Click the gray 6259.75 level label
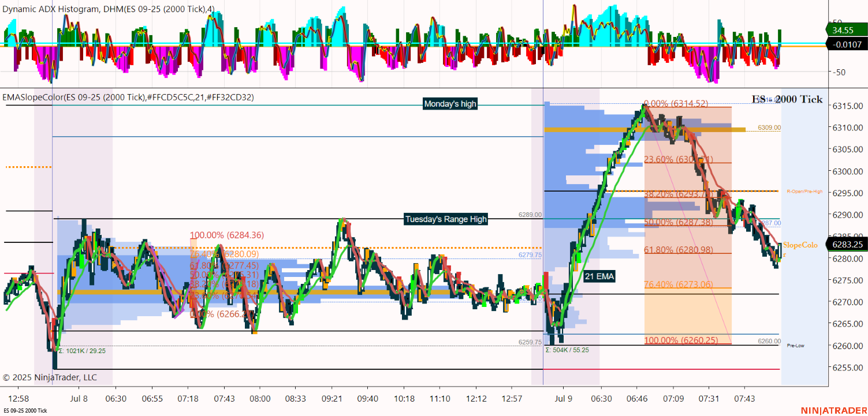Image resolution: width=868 pixels, height=416 pixels. tap(530, 342)
